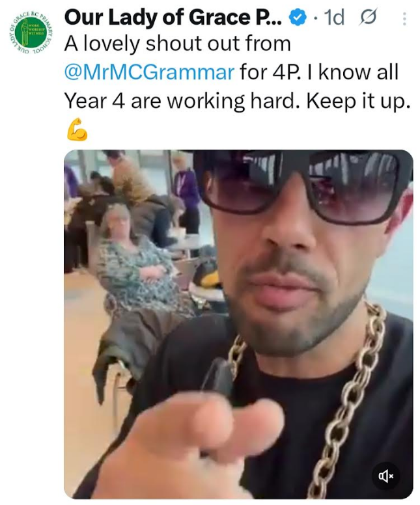Open the three-dot more options menu

point(404,19)
